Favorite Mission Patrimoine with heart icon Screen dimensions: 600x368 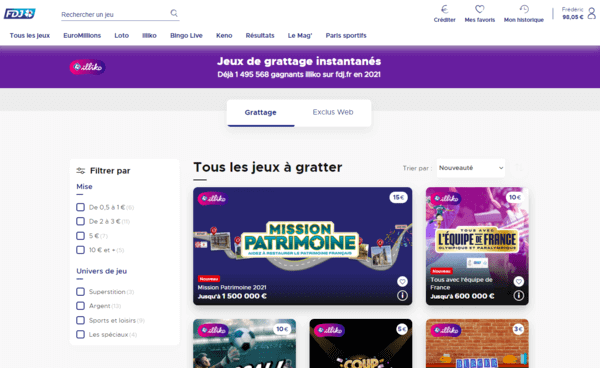[x=402, y=282]
